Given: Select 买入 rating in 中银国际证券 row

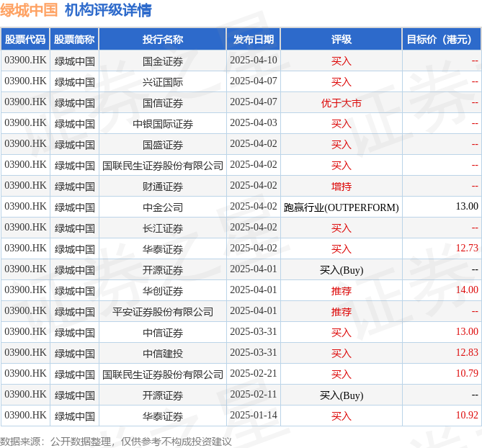Looking at the screenshot, I should [342, 124].
